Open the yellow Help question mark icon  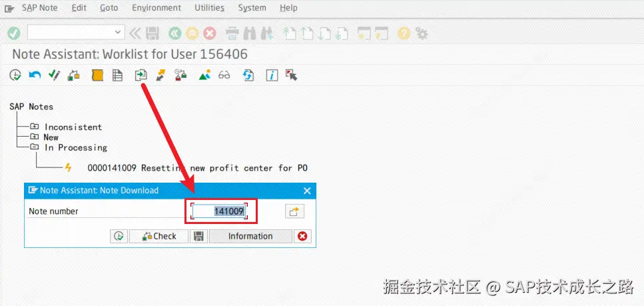pos(404,33)
